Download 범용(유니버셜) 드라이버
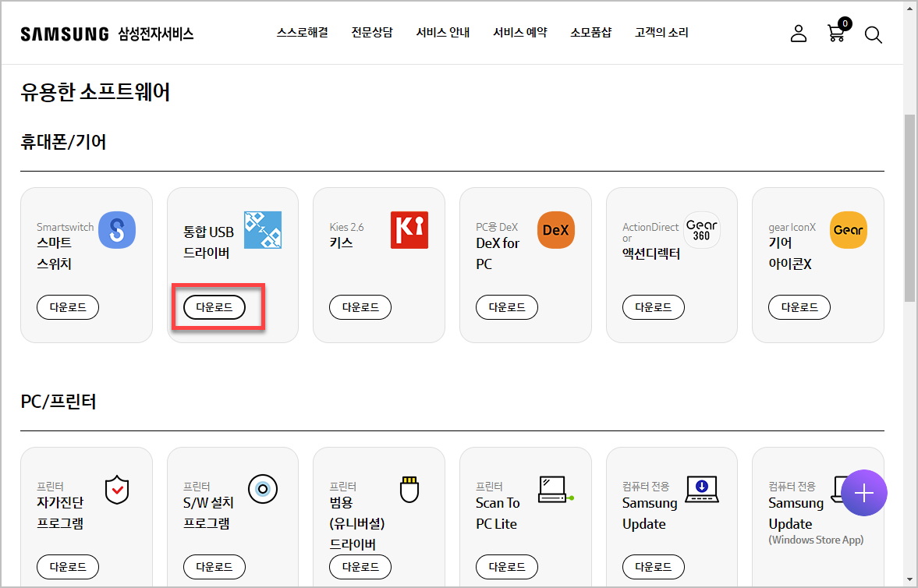 (x=360, y=566)
